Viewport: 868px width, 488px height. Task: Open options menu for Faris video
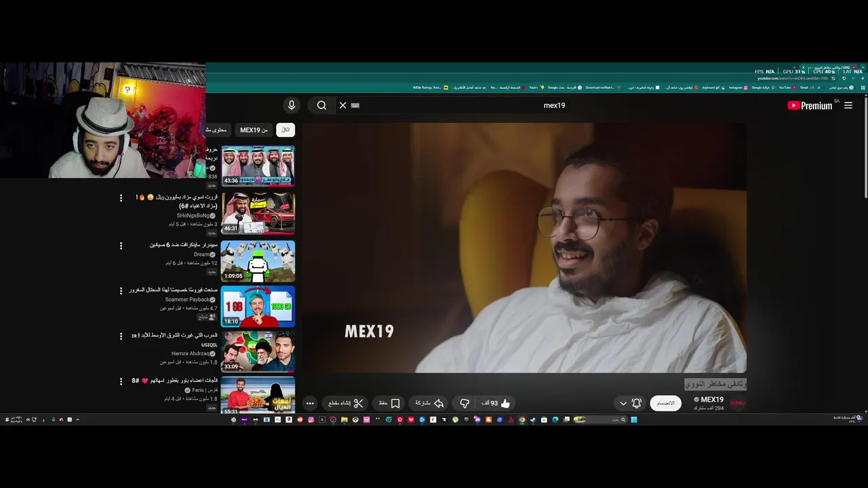tap(121, 382)
